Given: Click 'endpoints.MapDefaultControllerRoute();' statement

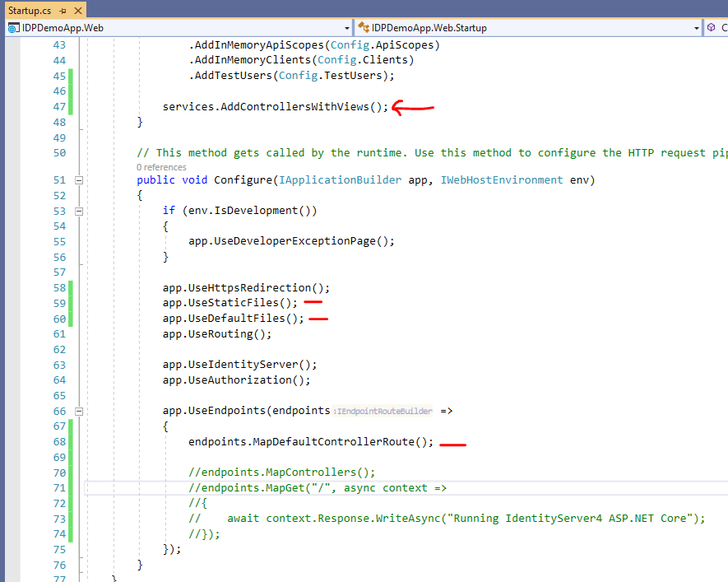Looking at the screenshot, I should 311,442.
